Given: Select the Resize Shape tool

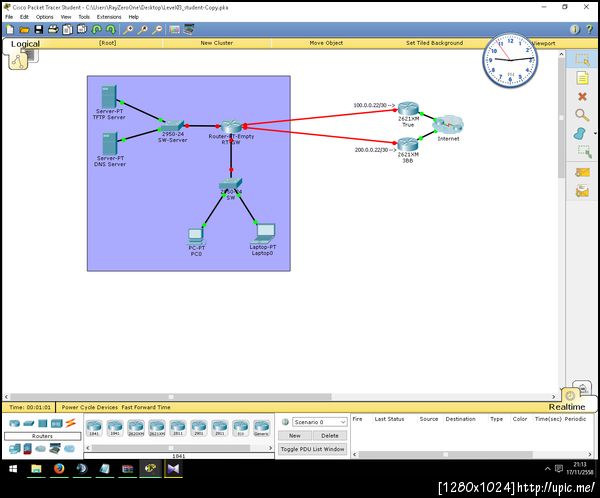Looking at the screenshot, I should tap(584, 152).
